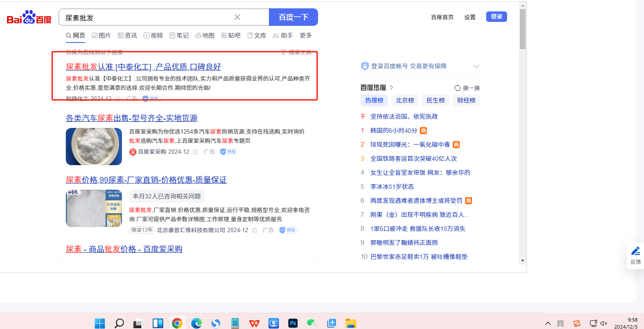The width and height of the screenshot is (644, 329).
Task: Expand the 登录百度帐号 panel chevron
Action: pos(476,67)
